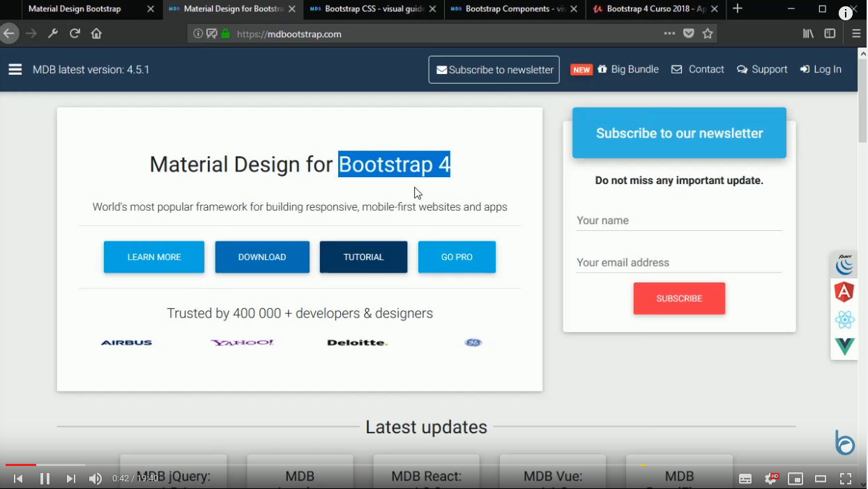Click the Yahoo logo
The width and height of the screenshot is (868, 489).
(x=242, y=343)
